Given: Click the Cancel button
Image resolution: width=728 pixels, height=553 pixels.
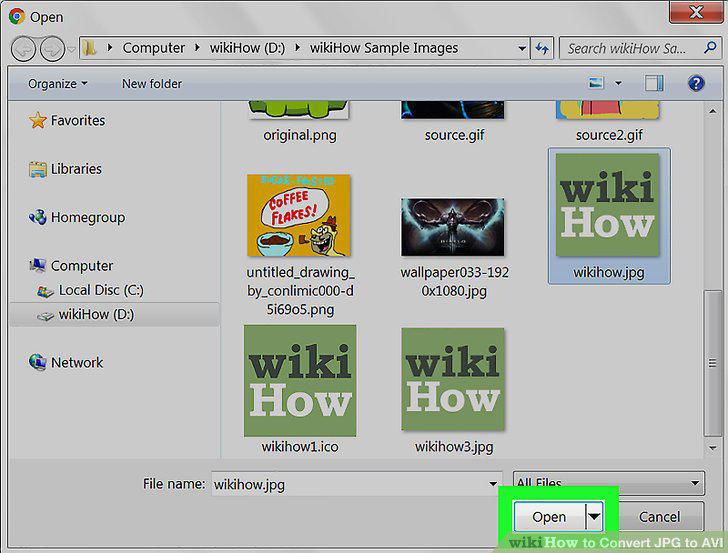Looking at the screenshot, I should [x=660, y=516].
